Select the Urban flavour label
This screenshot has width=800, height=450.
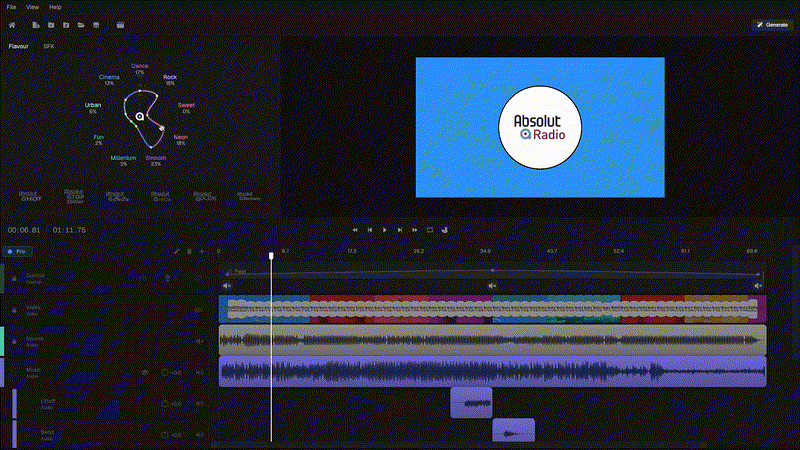(93, 105)
